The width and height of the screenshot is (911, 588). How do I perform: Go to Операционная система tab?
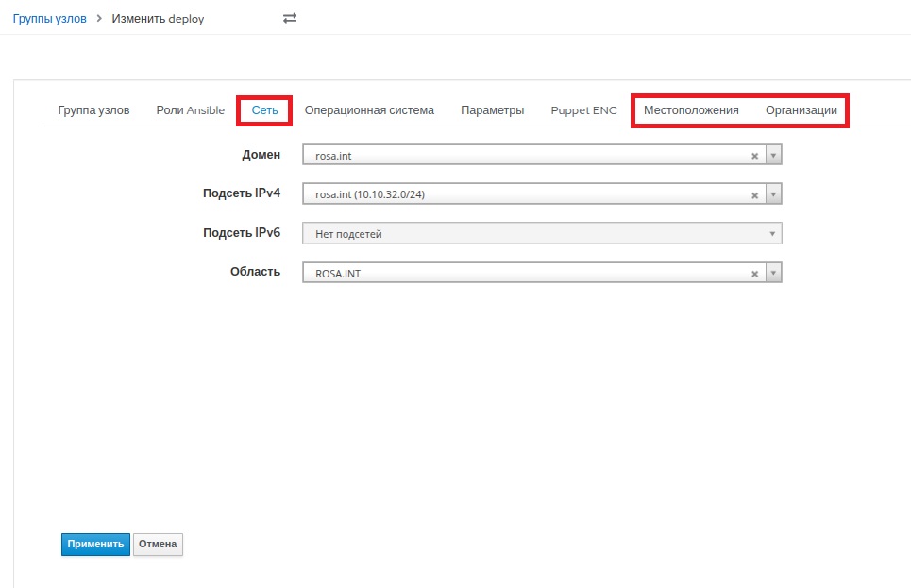click(369, 110)
